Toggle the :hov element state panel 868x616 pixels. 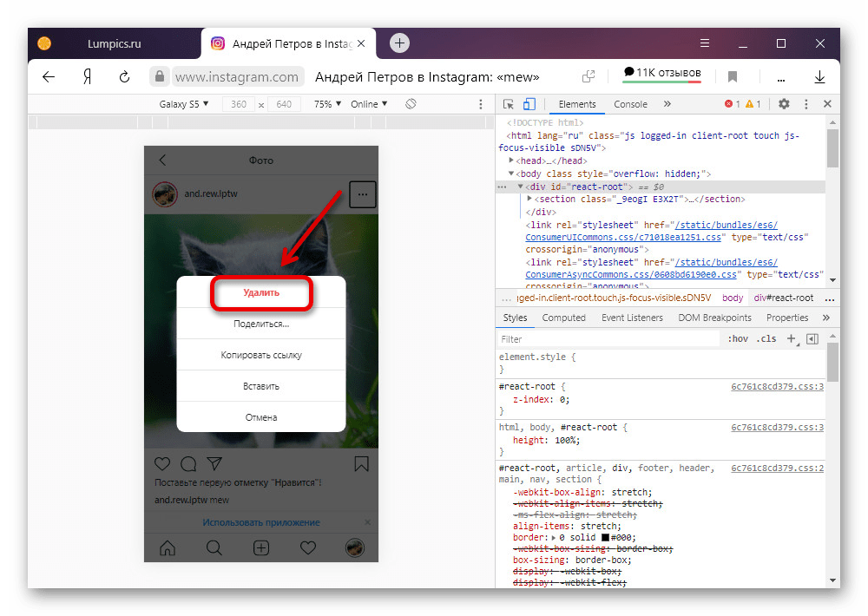738,339
